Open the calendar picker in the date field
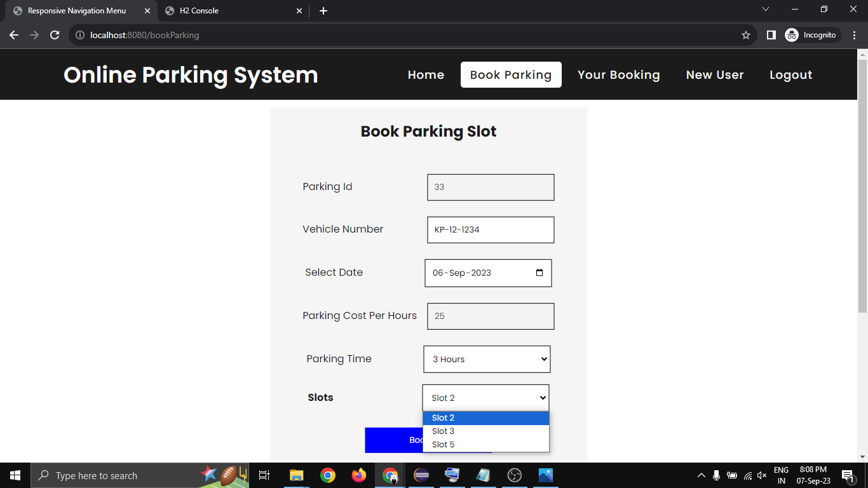Viewport: 868px width, 488px height. pyautogui.click(x=539, y=273)
